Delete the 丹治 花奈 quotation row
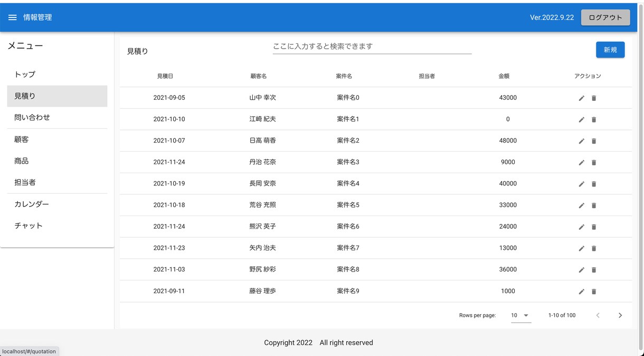 point(593,163)
